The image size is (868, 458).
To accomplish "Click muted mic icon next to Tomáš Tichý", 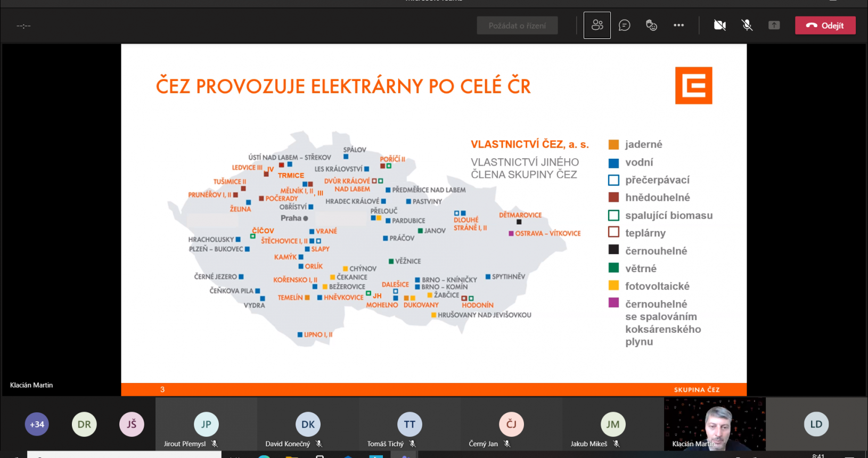I will click(412, 444).
